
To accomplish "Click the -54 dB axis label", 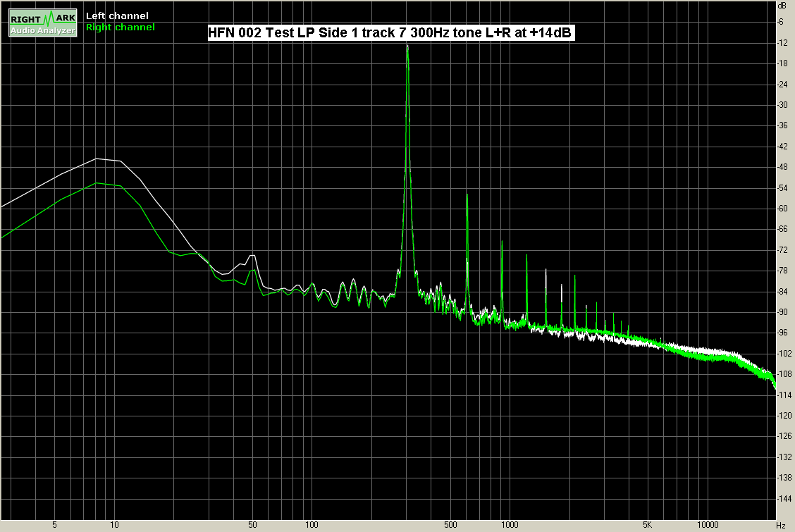I will (x=782, y=188).
